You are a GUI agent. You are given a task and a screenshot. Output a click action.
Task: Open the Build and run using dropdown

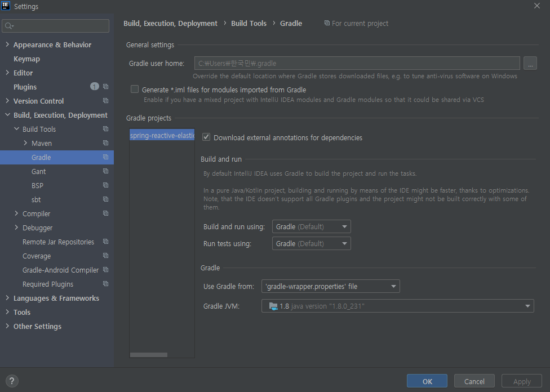click(312, 226)
